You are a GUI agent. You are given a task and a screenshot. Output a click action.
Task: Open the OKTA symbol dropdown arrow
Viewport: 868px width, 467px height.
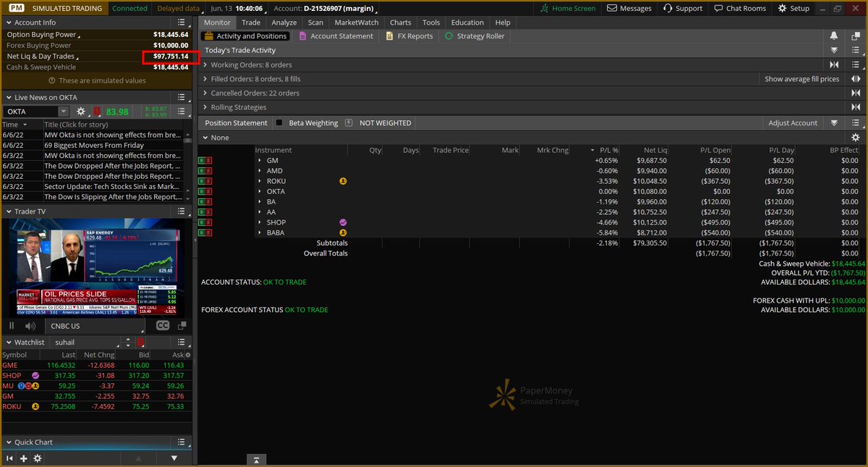[64, 112]
